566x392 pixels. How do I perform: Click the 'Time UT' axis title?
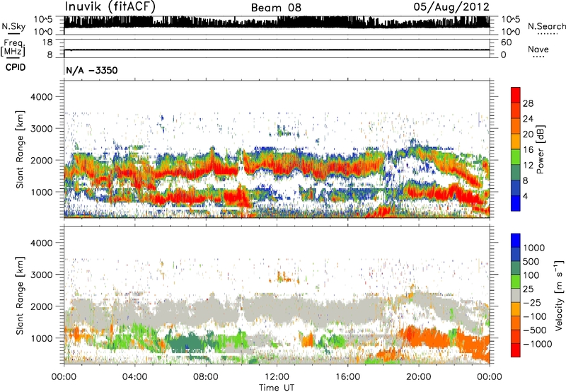[x=277, y=387]
